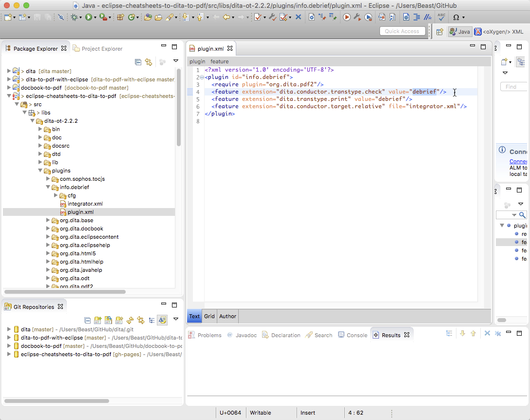
Task: Click the Open Type icon
Action: 148,17
